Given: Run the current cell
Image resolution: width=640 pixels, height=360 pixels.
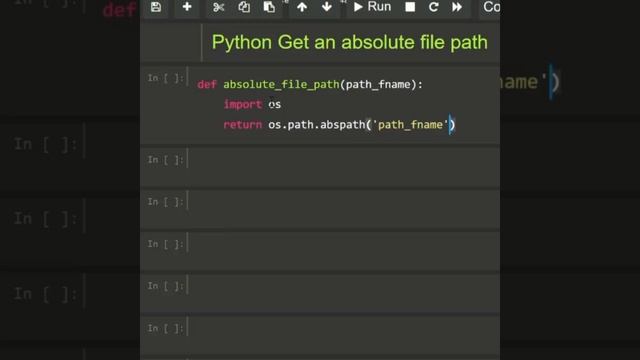Looking at the screenshot, I should [372, 7].
